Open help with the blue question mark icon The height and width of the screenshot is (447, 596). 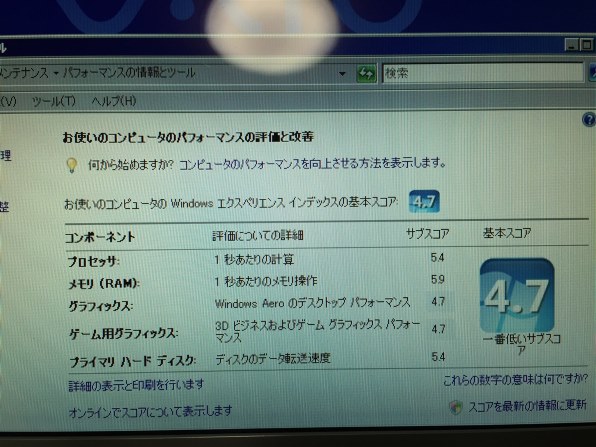(589, 120)
